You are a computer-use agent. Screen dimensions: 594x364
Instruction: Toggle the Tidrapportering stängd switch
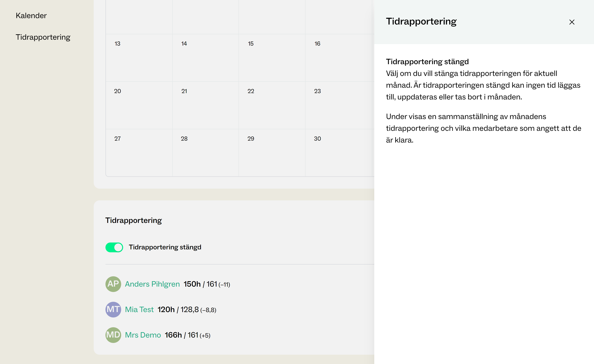(114, 247)
